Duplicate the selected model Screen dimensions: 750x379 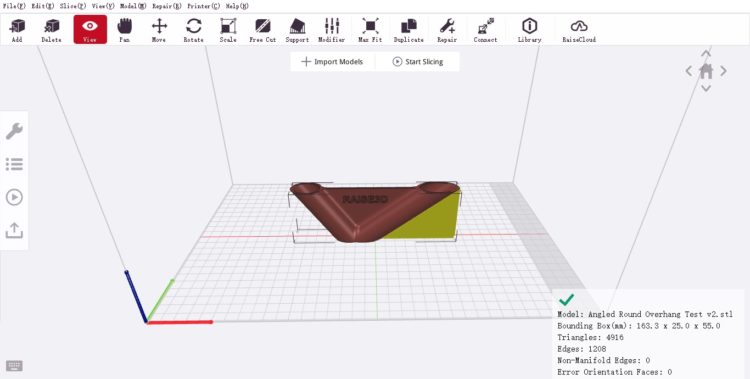click(x=408, y=30)
